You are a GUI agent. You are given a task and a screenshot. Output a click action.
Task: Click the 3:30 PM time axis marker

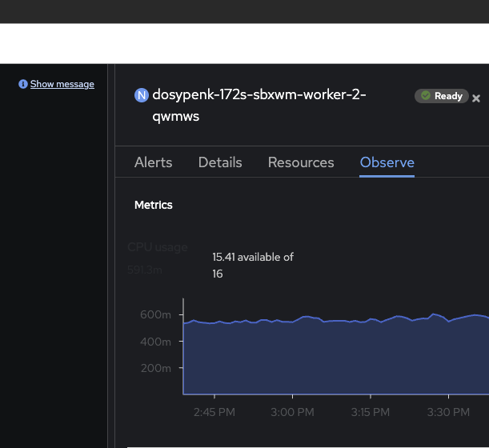[449, 413]
